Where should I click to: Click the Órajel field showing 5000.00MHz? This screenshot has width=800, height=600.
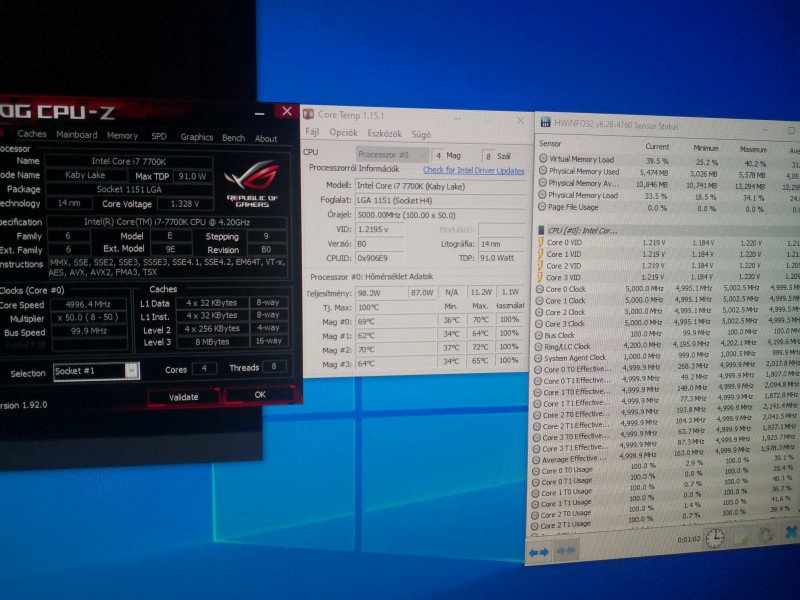(x=440, y=215)
